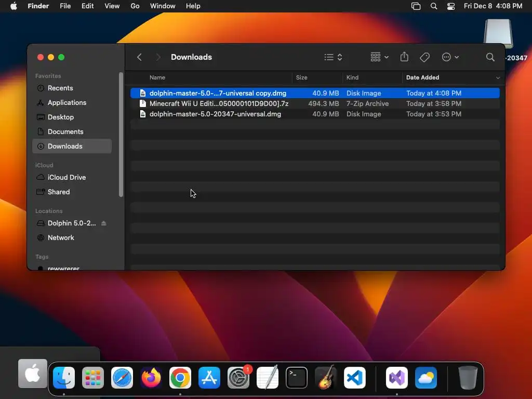Sort by the Kind column header
532x399 pixels.
(x=352, y=77)
